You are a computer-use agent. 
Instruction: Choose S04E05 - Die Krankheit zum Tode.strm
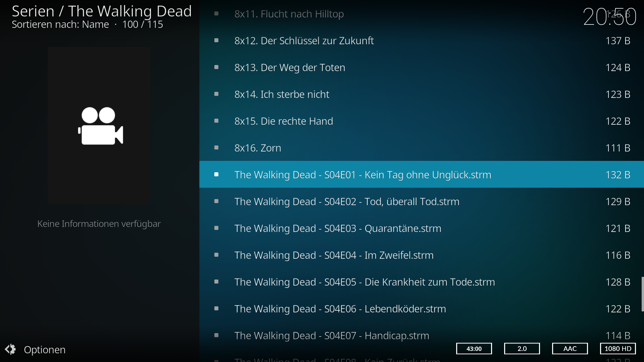(421, 282)
